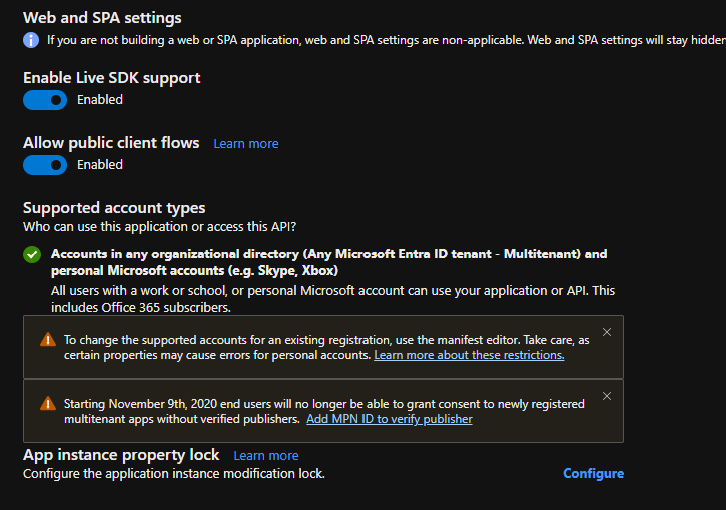
Task: Click Configure for app instance property lock
Action: tap(594, 473)
